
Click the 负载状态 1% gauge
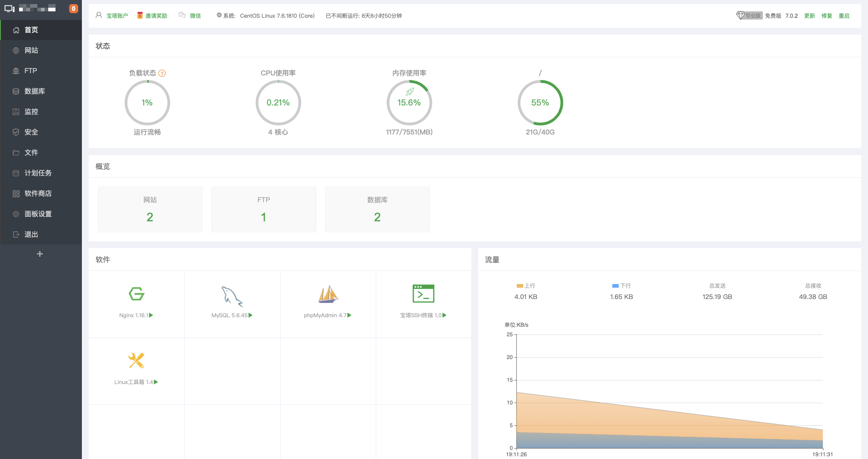click(147, 103)
